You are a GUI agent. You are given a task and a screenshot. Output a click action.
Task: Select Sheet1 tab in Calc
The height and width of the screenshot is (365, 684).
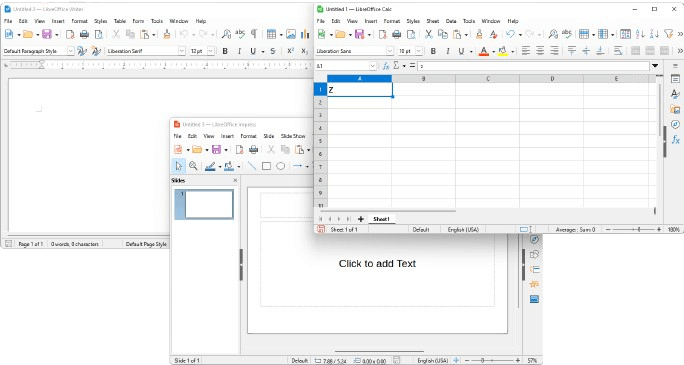point(381,219)
